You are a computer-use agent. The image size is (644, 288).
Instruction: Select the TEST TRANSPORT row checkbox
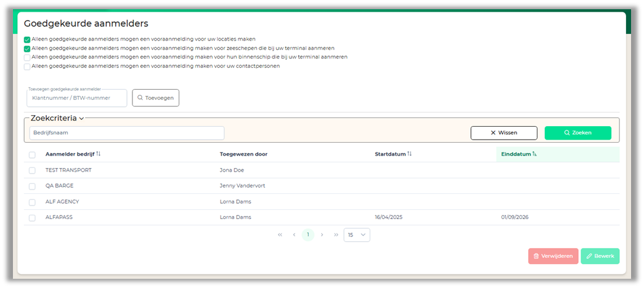pyautogui.click(x=32, y=170)
